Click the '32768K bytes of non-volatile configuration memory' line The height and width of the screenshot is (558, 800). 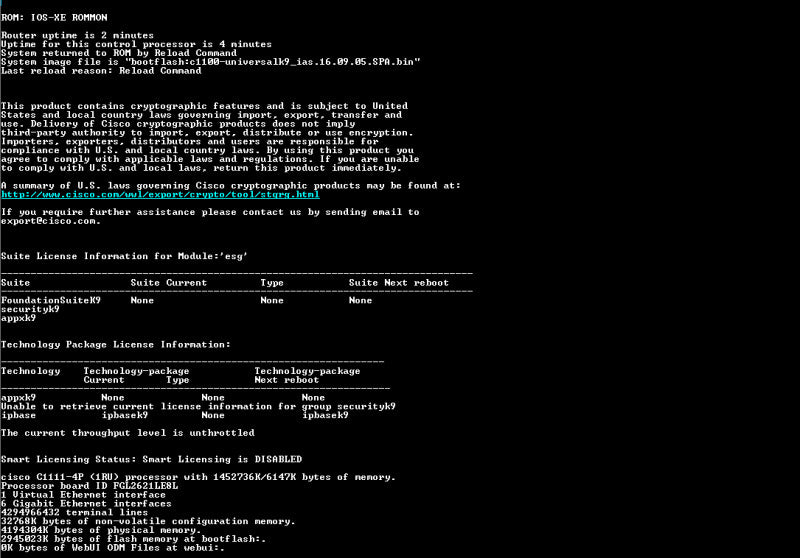pyautogui.click(x=148, y=521)
